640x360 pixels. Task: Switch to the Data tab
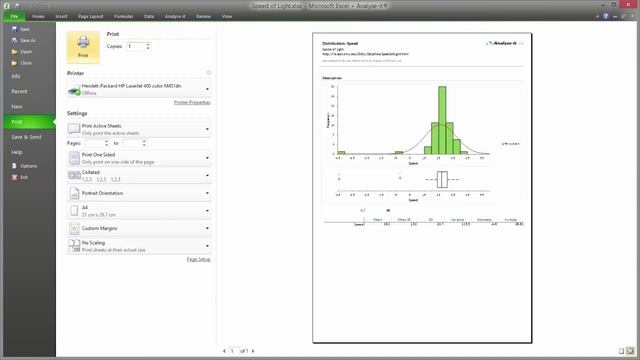coord(149,16)
